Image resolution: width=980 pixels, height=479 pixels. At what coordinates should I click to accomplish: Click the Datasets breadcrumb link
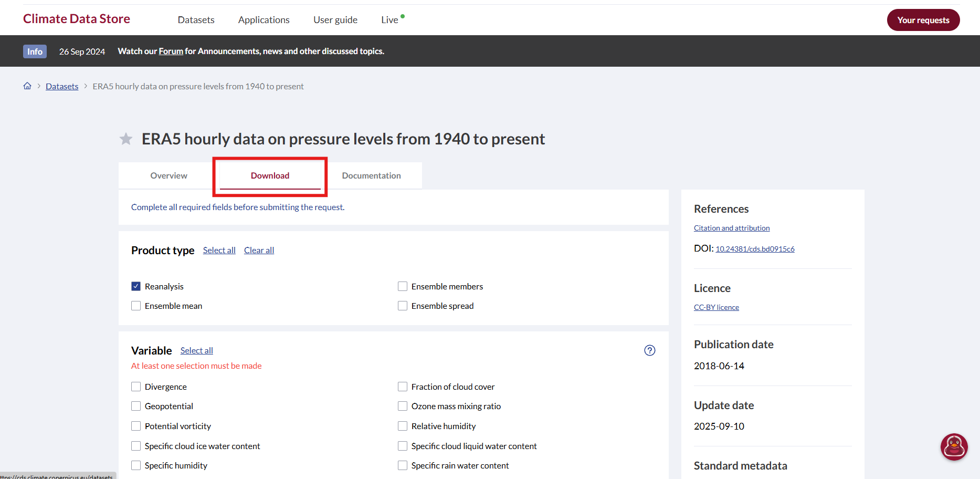pos(62,86)
